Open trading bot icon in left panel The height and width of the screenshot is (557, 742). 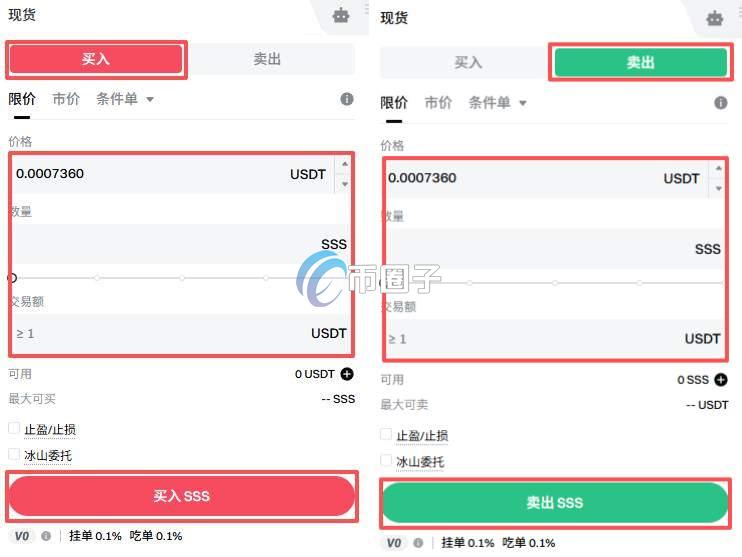[341, 16]
